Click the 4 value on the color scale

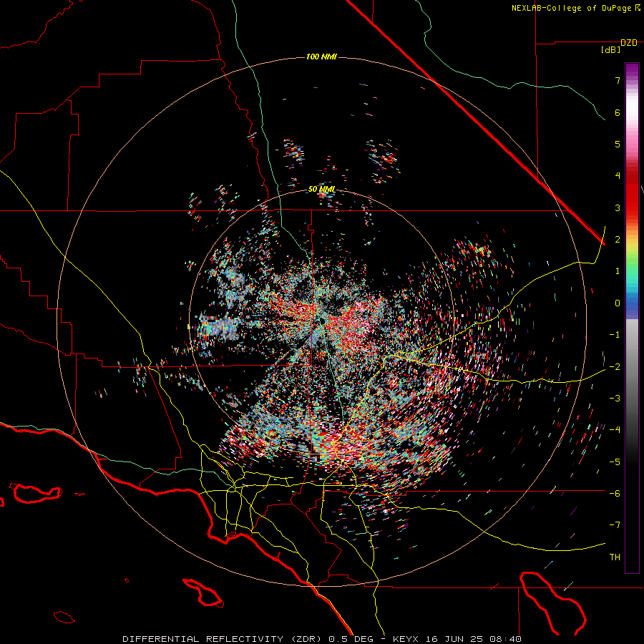pos(618,176)
